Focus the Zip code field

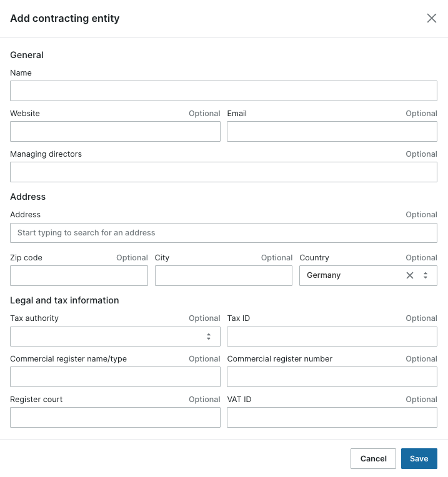click(x=79, y=275)
